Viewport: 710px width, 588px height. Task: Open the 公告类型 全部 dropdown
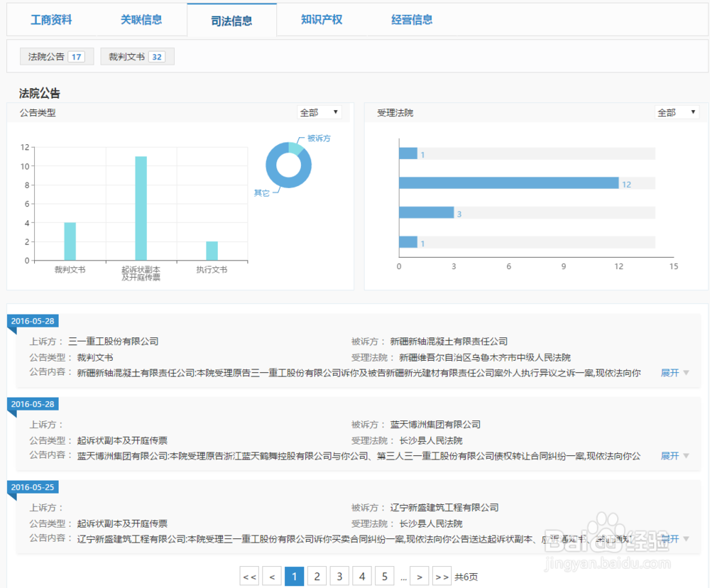pos(319,111)
